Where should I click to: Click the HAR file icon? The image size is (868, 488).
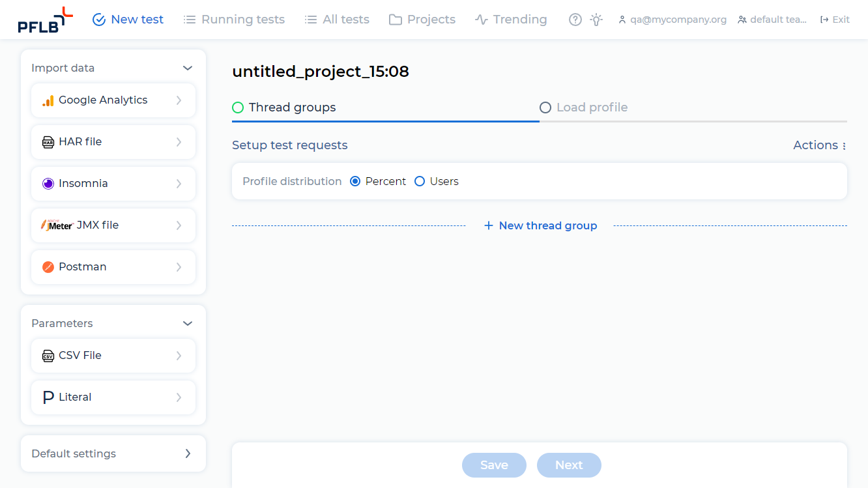[x=48, y=142]
